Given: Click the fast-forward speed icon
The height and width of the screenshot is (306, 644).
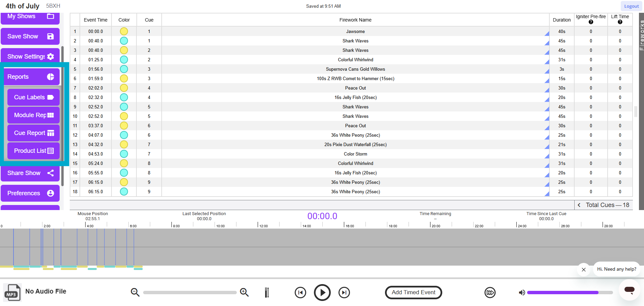Looking at the screenshot, I should [490, 293].
